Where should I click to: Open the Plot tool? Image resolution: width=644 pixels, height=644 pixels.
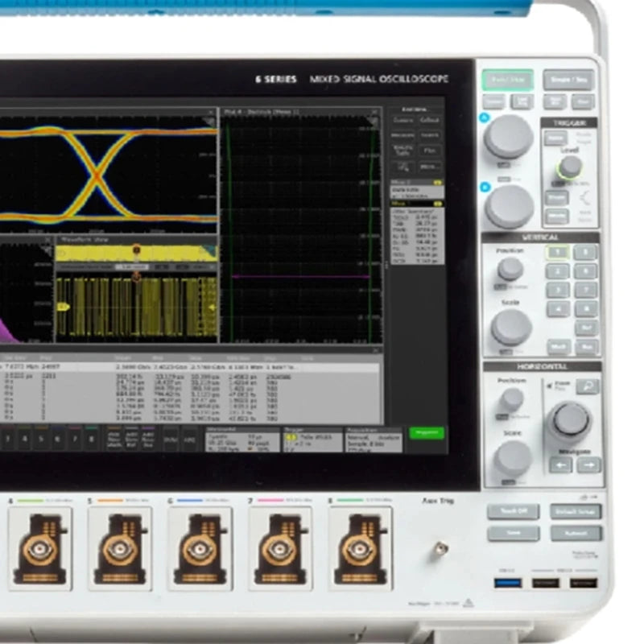[428, 150]
